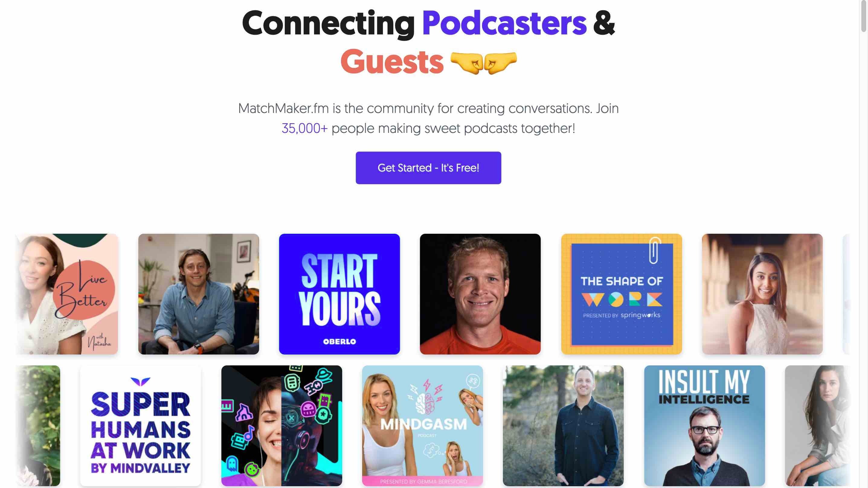Open the man standing outdoors in dark shirt
Screen dimensions: 868x488
point(563,426)
